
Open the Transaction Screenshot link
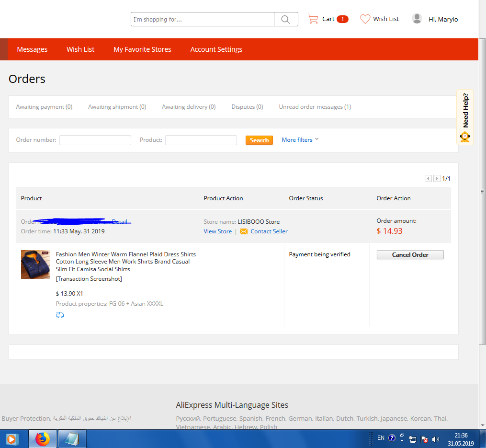(x=89, y=279)
